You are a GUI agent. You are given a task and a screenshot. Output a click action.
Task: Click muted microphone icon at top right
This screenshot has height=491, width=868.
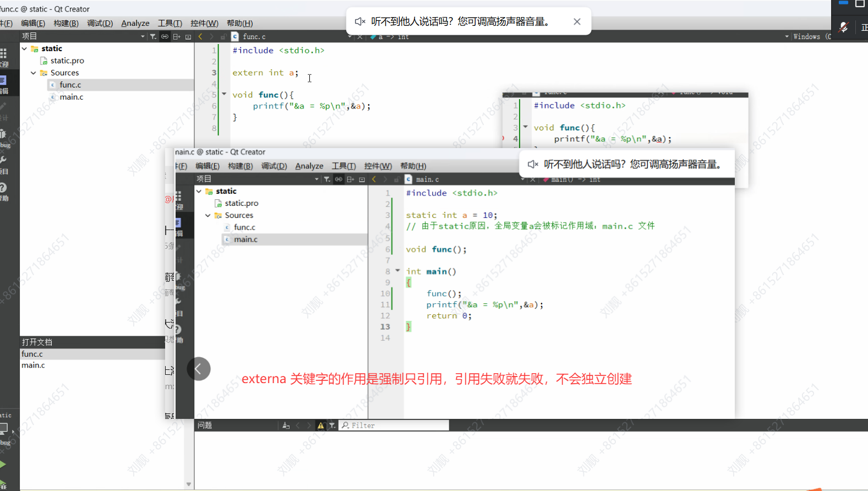[x=843, y=26]
